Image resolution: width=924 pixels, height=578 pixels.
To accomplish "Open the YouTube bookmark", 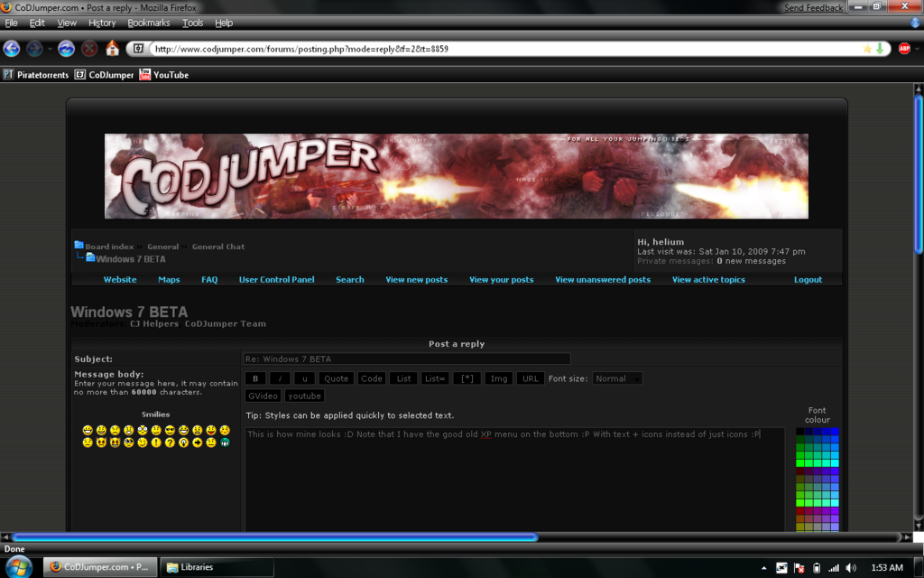I will click(164, 75).
